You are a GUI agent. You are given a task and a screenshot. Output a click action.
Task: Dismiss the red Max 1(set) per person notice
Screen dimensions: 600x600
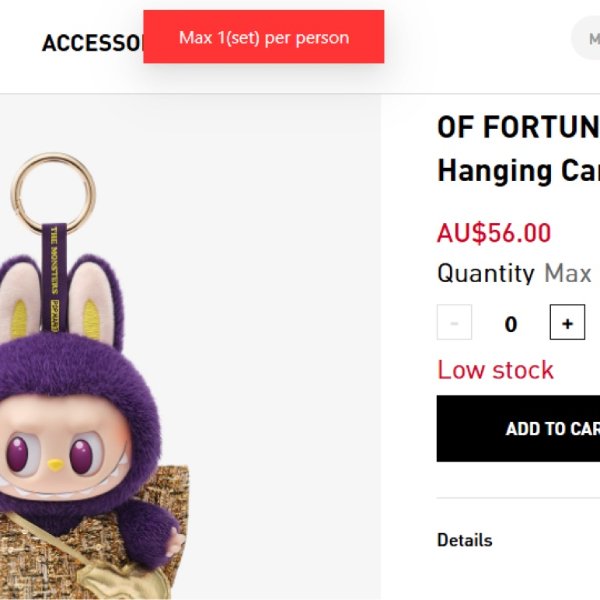tap(264, 38)
